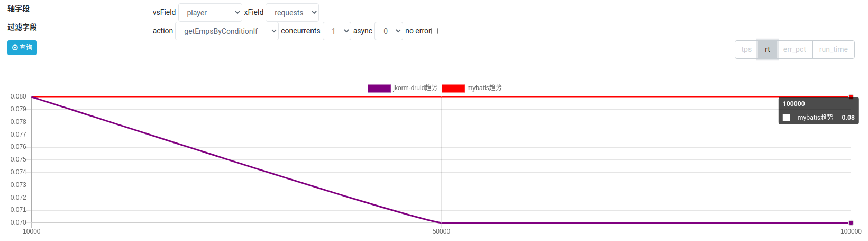Viewport: 868px width, 241px height.
Task: Open the xField requests dropdown
Action: tap(292, 13)
